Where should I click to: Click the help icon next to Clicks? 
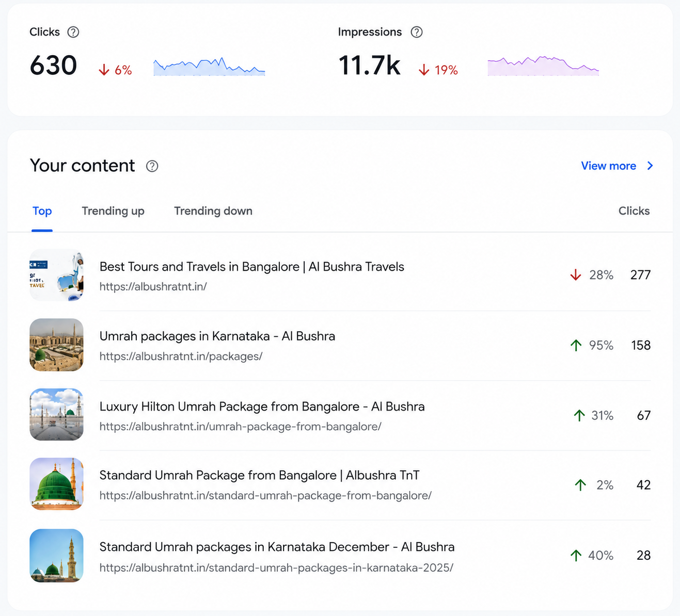[73, 32]
